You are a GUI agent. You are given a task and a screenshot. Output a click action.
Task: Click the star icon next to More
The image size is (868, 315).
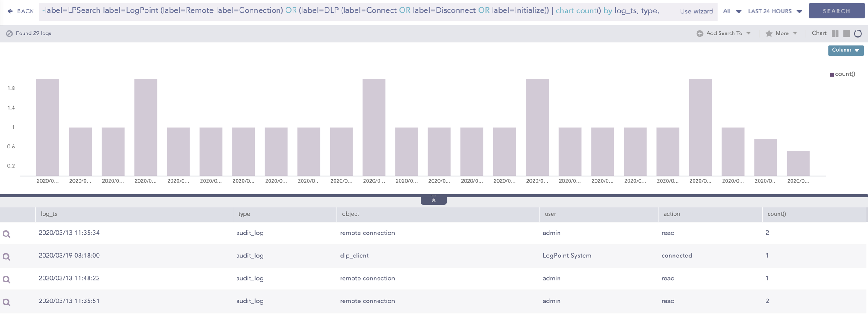tap(769, 33)
